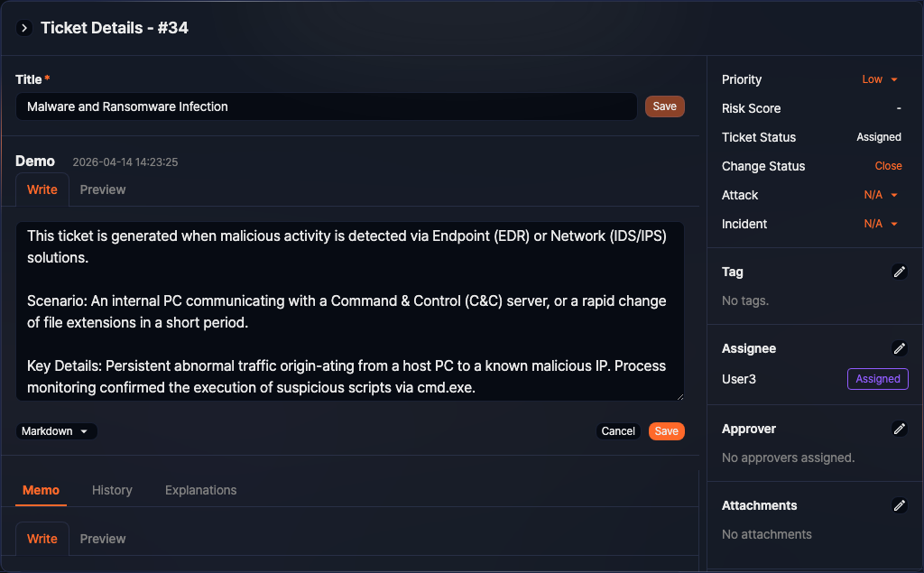Open the Explanations tab
Image resolution: width=924 pixels, height=573 pixels.
[200, 490]
